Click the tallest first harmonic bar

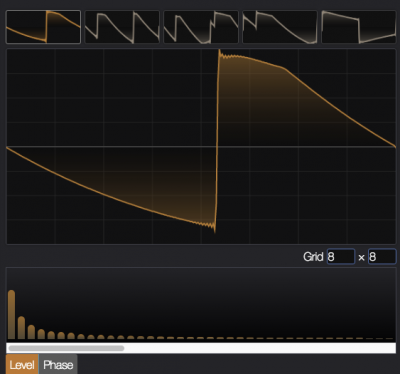[11, 315]
